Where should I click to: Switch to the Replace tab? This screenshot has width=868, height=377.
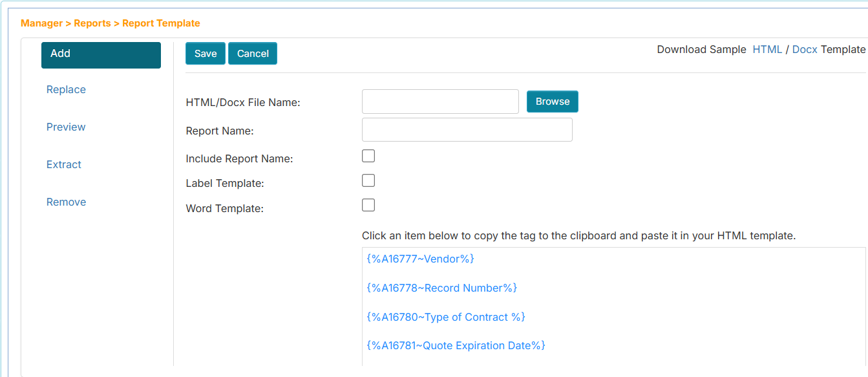(x=66, y=89)
